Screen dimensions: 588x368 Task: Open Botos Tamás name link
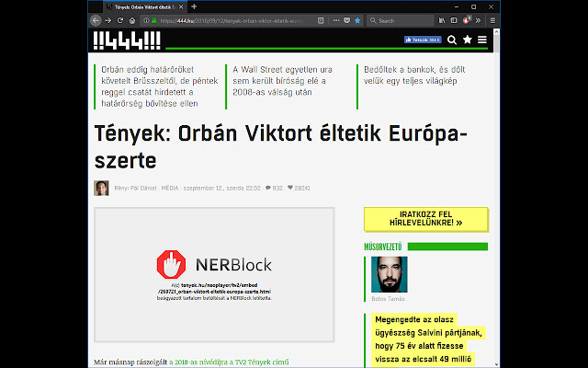[x=388, y=299]
